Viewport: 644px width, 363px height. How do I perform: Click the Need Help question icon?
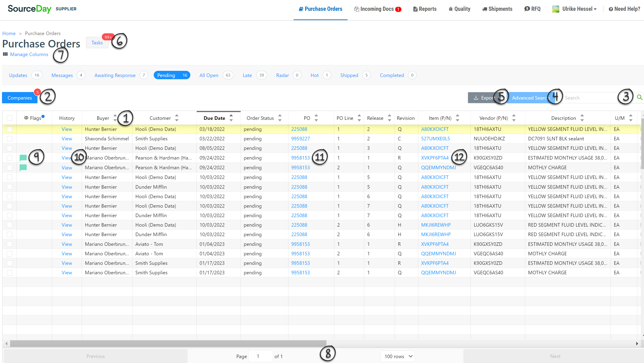point(611,9)
